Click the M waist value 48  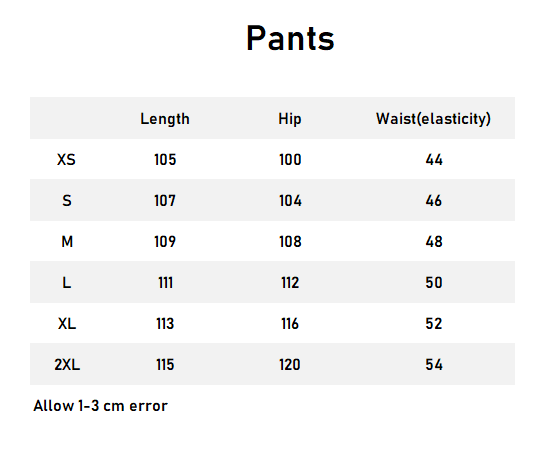coord(434,242)
